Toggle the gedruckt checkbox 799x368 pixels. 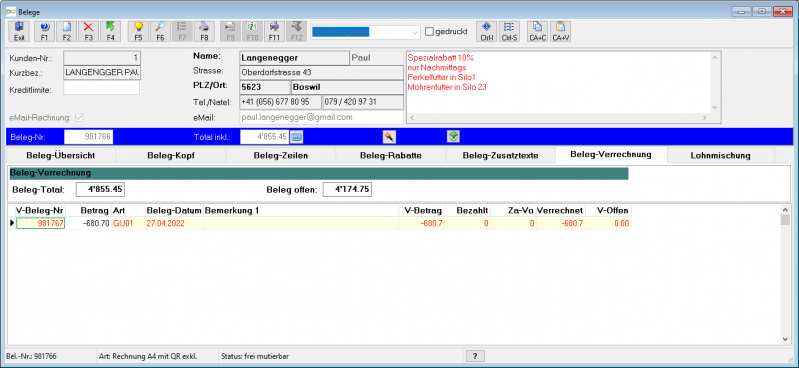click(x=429, y=32)
